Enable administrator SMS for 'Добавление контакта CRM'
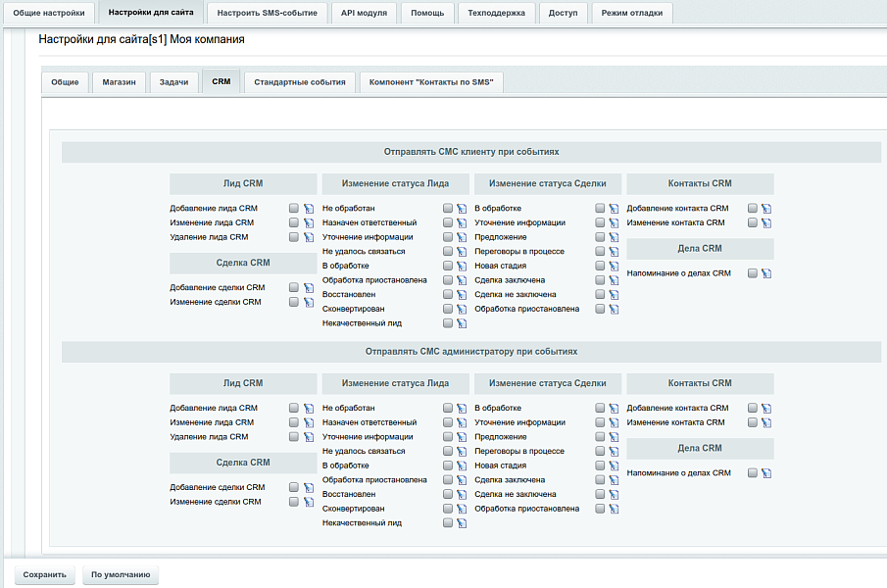Viewport: 887px width, 588px height. [753, 408]
